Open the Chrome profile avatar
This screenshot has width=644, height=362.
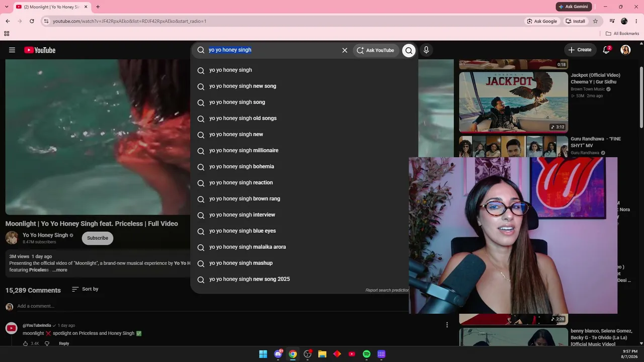(624, 21)
